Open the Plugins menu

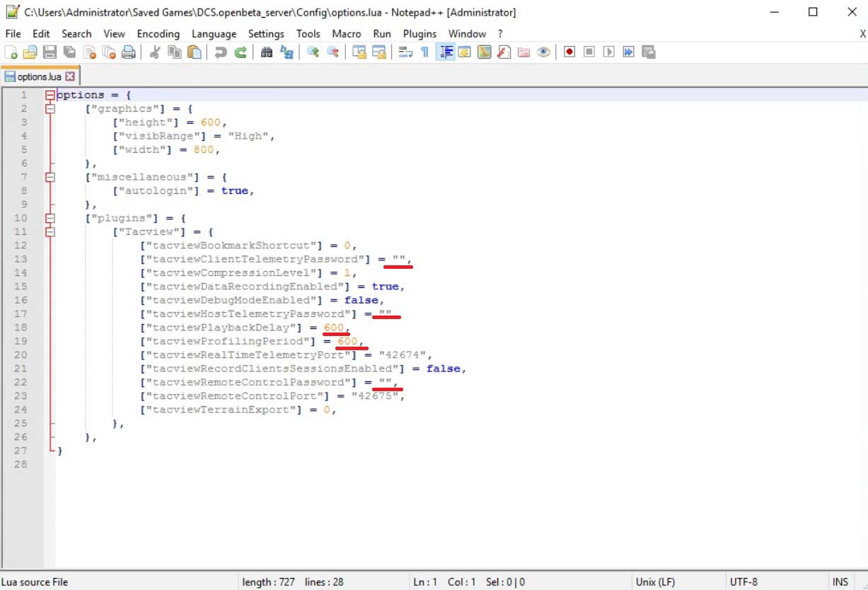pos(419,33)
